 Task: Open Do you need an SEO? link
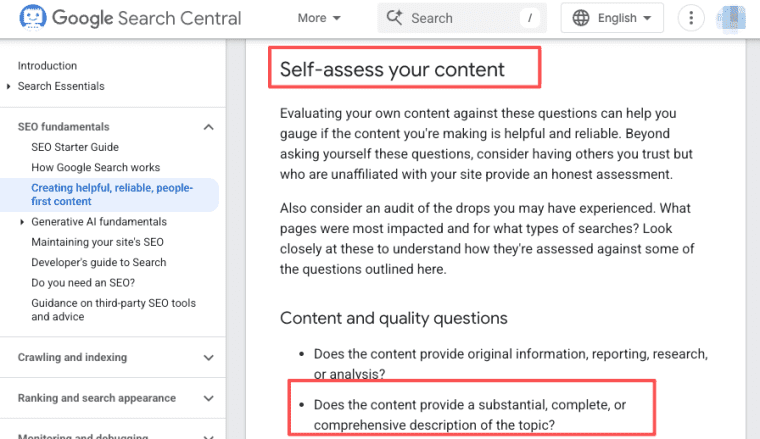(x=83, y=282)
